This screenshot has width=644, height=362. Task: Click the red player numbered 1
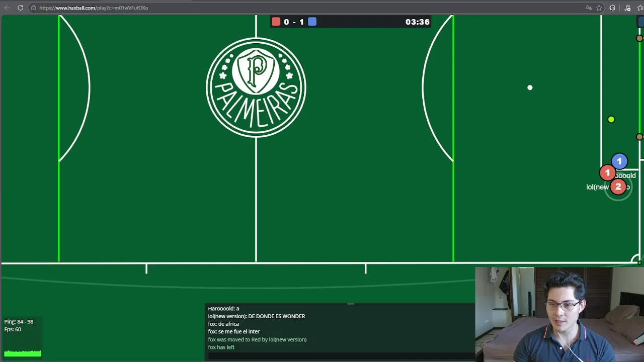pos(607,172)
